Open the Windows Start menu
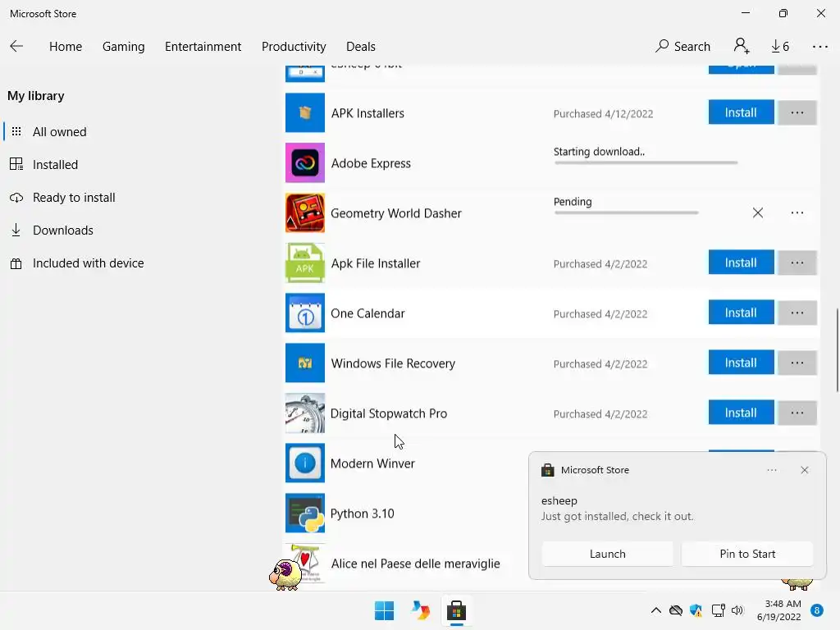Viewport: 840px width, 630px height. pyautogui.click(x=384, y=610)
